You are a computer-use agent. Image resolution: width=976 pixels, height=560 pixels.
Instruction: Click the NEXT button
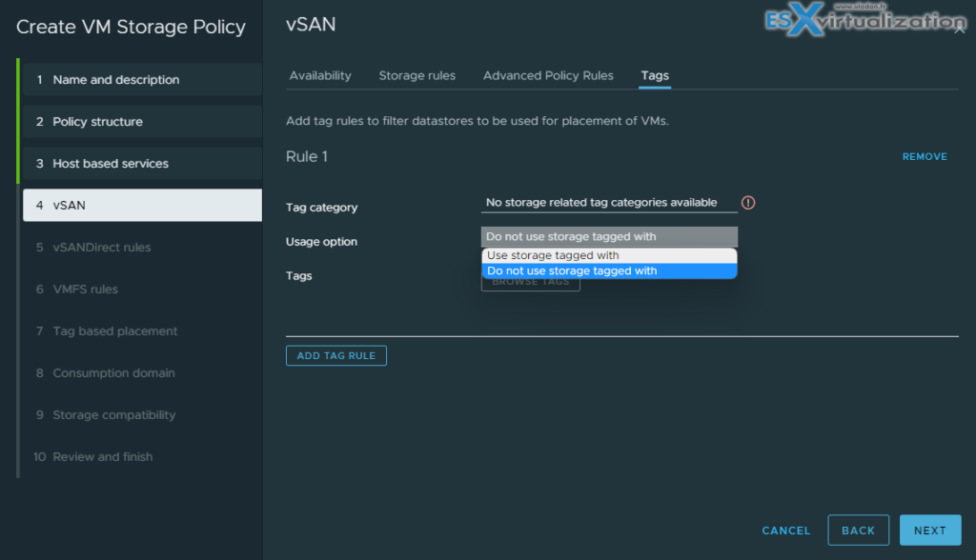click(x=929, y=530)
